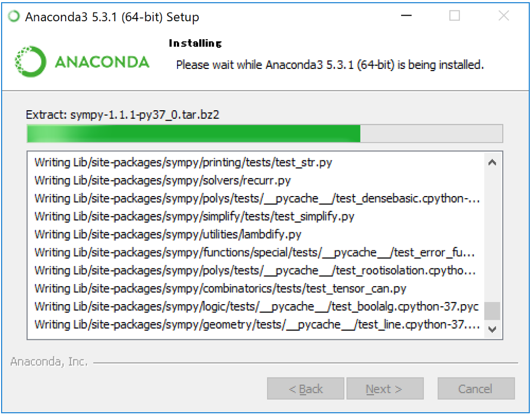Click the green installation progress bar
This screenshot has width=532, height=416.
point(265,134)
